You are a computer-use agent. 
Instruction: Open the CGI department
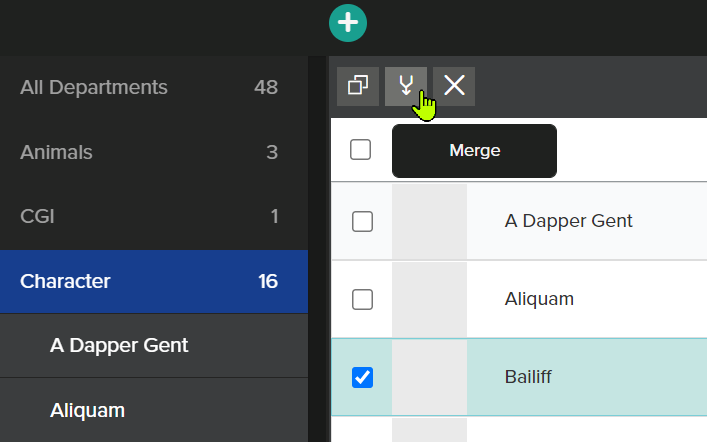click(x=154, y=216)
